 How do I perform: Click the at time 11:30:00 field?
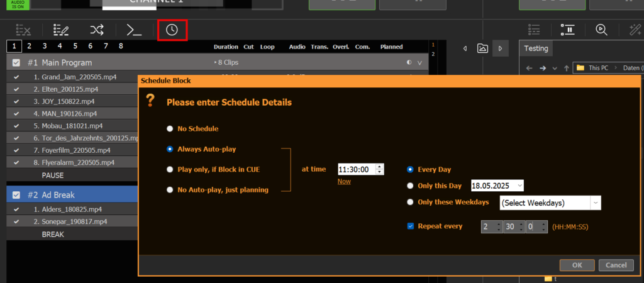pos(355,170)
